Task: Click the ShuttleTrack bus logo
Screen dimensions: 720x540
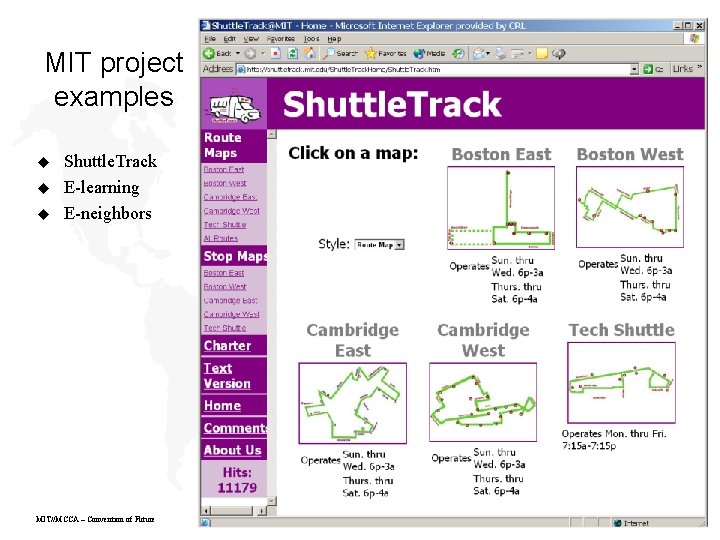Action: [234, 108]
